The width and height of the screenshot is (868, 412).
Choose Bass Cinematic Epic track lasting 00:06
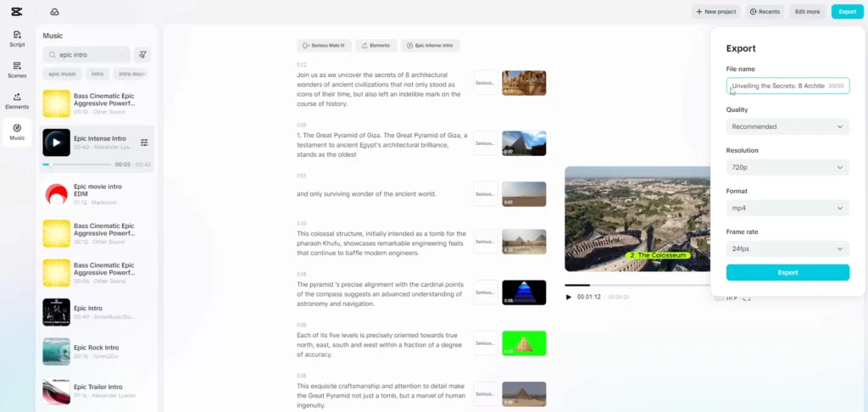pyautogui.click(x=97, y=273)
